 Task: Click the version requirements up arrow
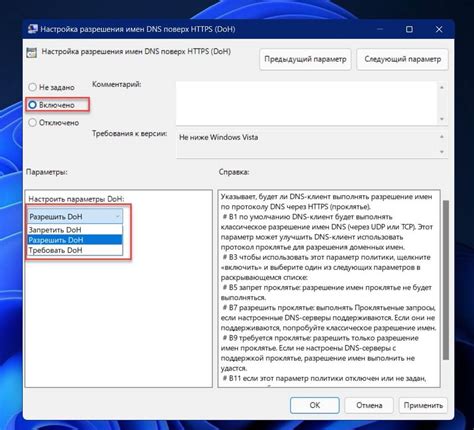point(442,136)
